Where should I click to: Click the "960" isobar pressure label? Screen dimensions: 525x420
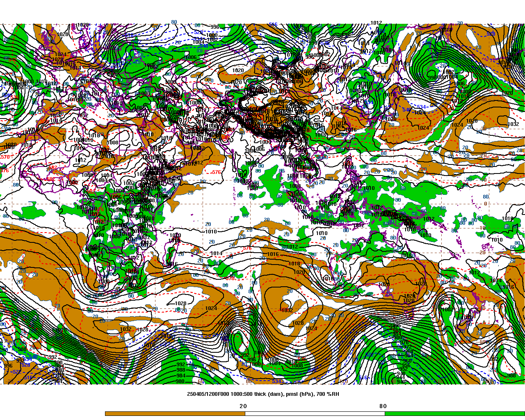407,361
